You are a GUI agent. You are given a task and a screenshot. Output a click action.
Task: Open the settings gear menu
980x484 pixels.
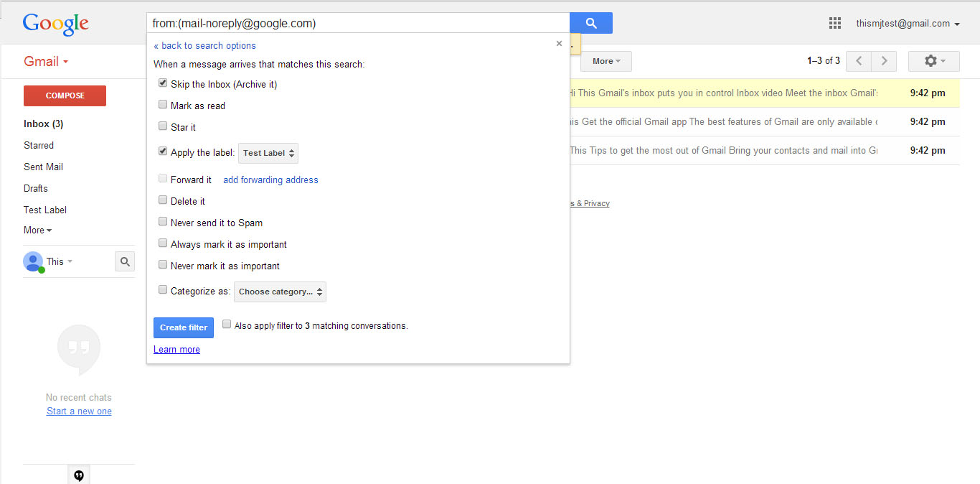[934, 61]
